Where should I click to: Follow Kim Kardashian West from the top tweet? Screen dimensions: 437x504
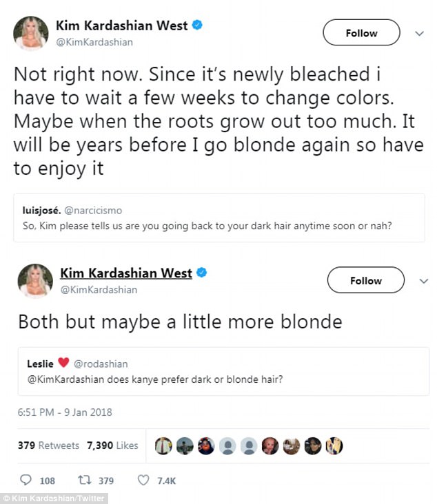tap(361, 33)
